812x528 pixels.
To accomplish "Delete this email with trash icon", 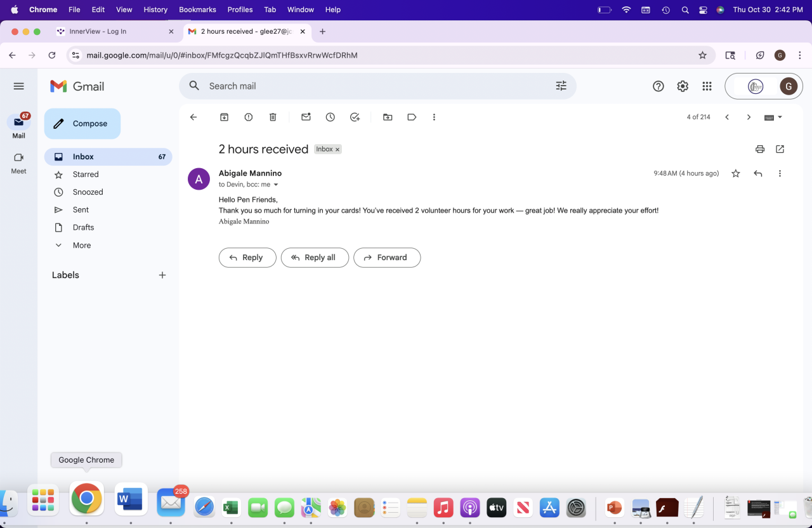I will coord(273,117).
